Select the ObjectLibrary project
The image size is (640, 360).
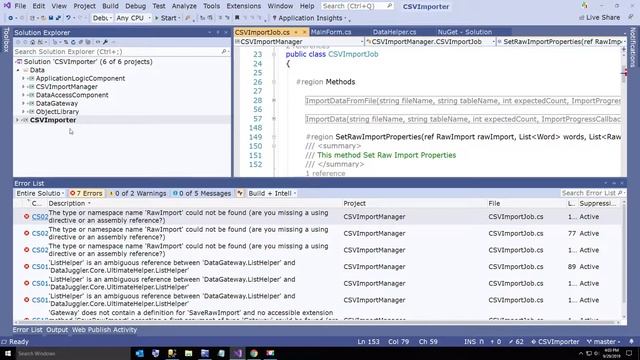tap(57, 112)
